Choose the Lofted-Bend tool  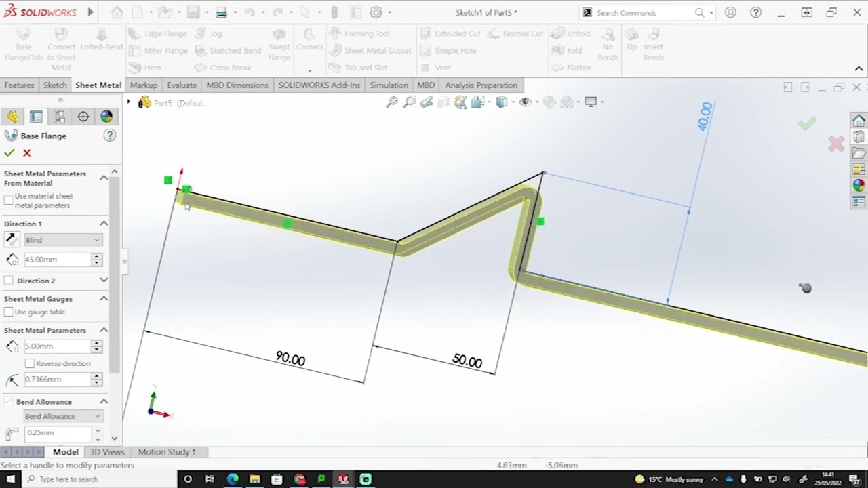coord(101,41)
